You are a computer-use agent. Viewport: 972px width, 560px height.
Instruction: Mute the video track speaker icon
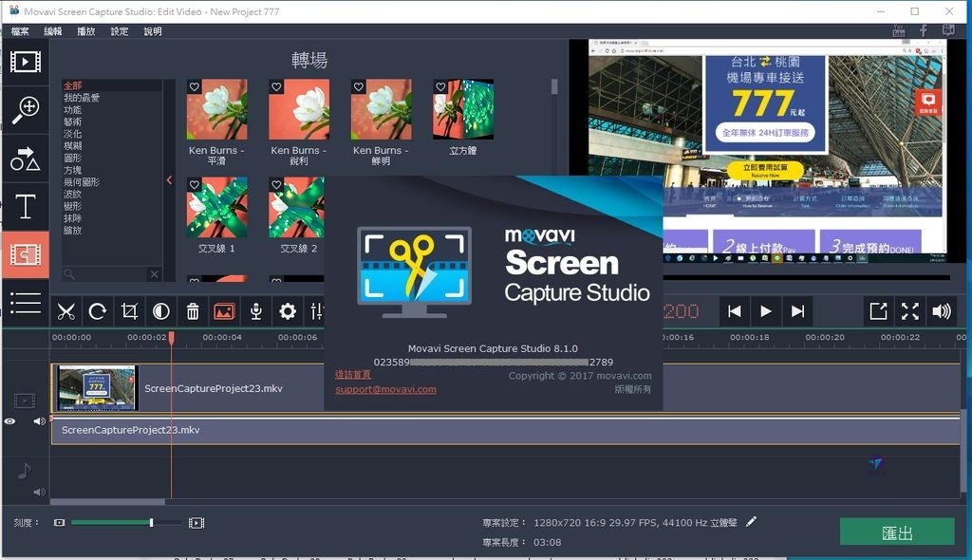[x=39, y=421]
